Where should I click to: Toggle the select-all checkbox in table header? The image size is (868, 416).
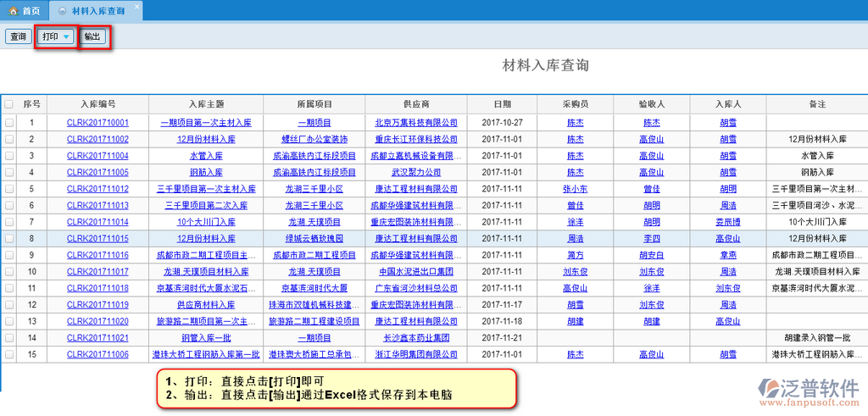(9, 104)
